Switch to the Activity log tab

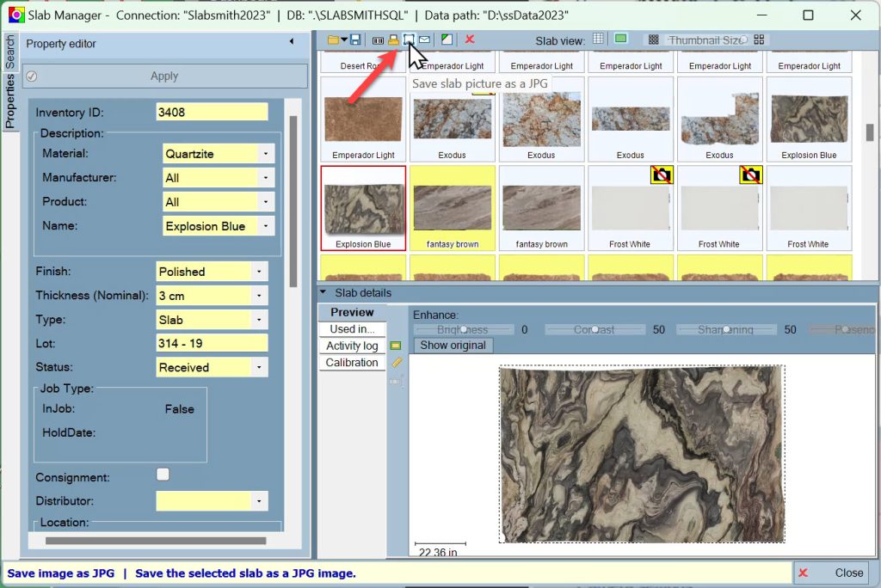click(x=352, y=346)
